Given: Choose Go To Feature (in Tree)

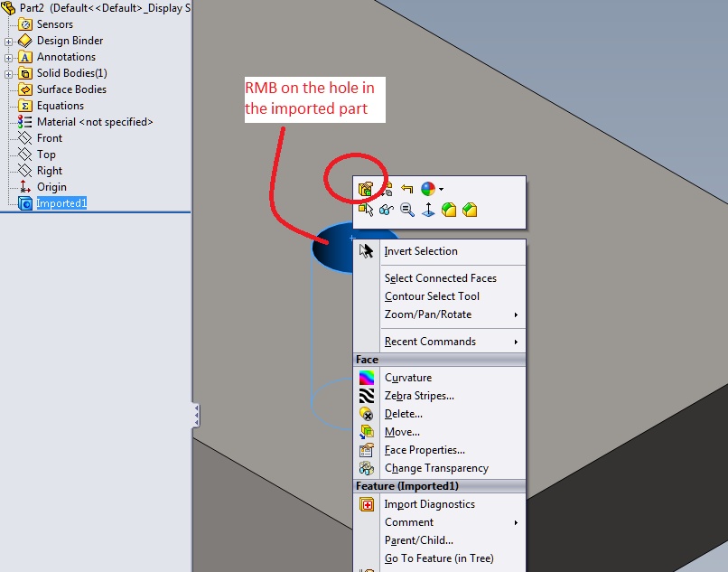Looking at the screenshot, I should click(439, 558).
